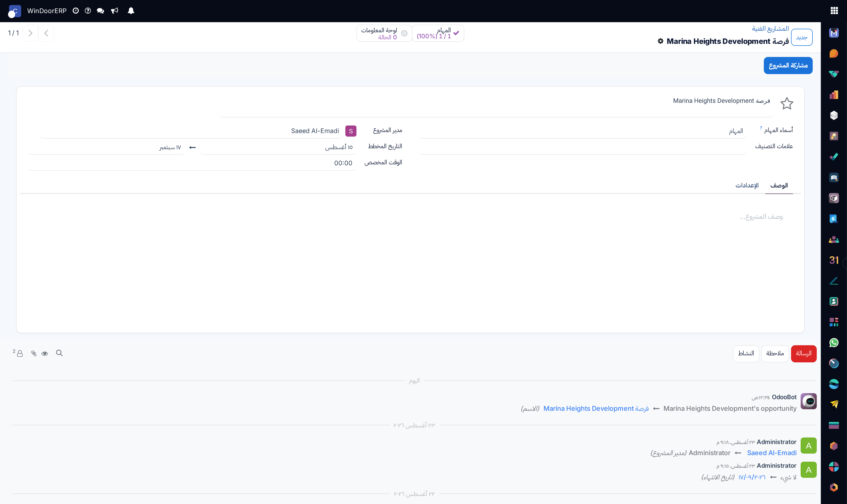Go to the previous record arrow
This screenshot has width=847, height=504.
(46, 33)
